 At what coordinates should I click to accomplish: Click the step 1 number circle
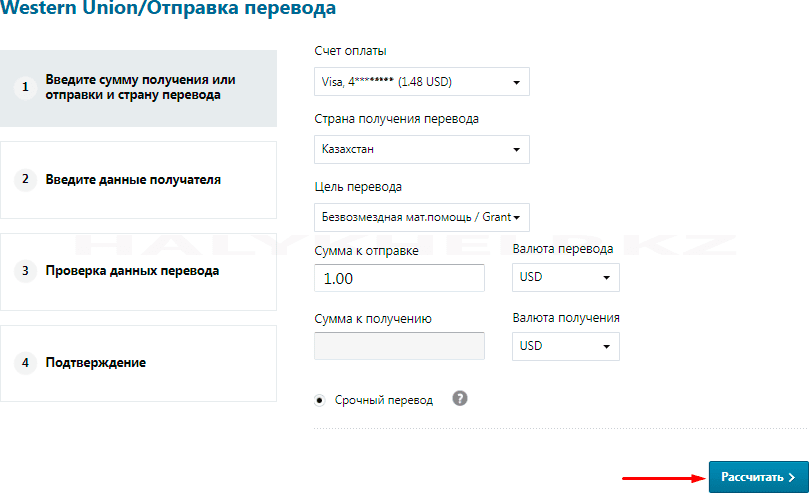pos(24,88)
